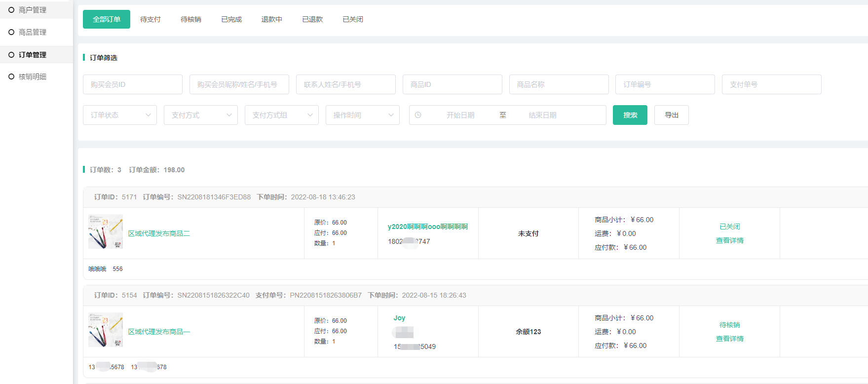The image size is (868, 384).
Task: Expand the 支付方式组 dropdown
Action: coord(282,115)
